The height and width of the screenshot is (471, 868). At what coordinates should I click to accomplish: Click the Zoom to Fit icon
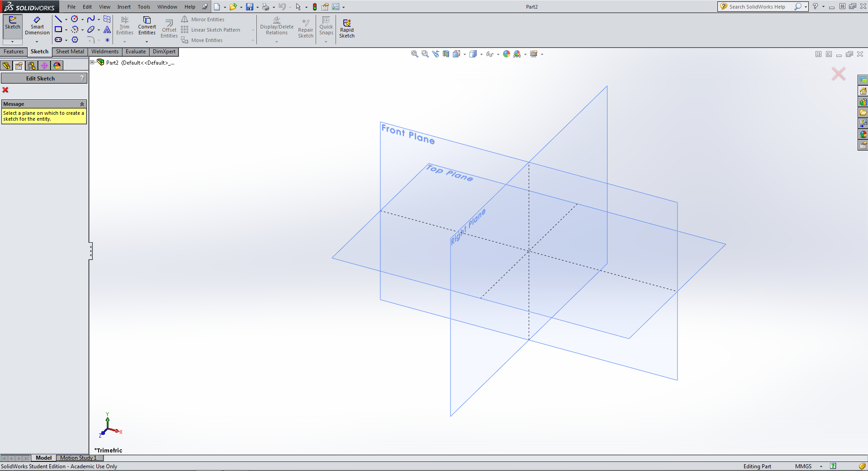pyautogui.click(x=414, y=54)
